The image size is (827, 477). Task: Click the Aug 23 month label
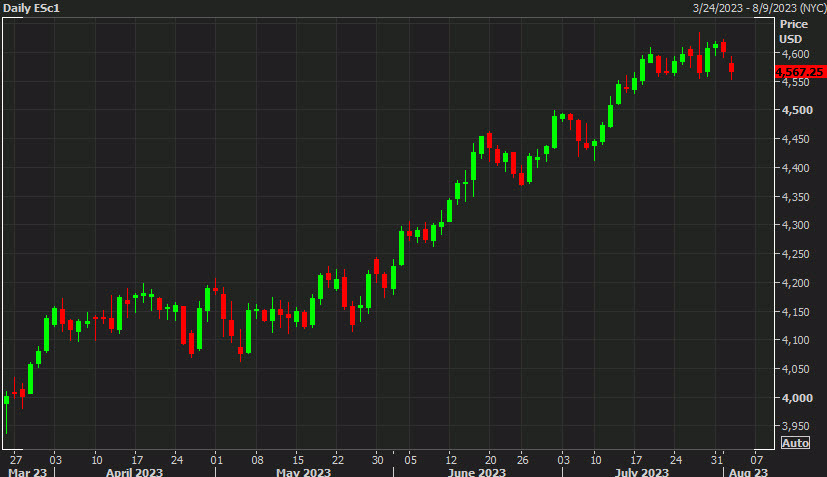click(x=748, y=472)
